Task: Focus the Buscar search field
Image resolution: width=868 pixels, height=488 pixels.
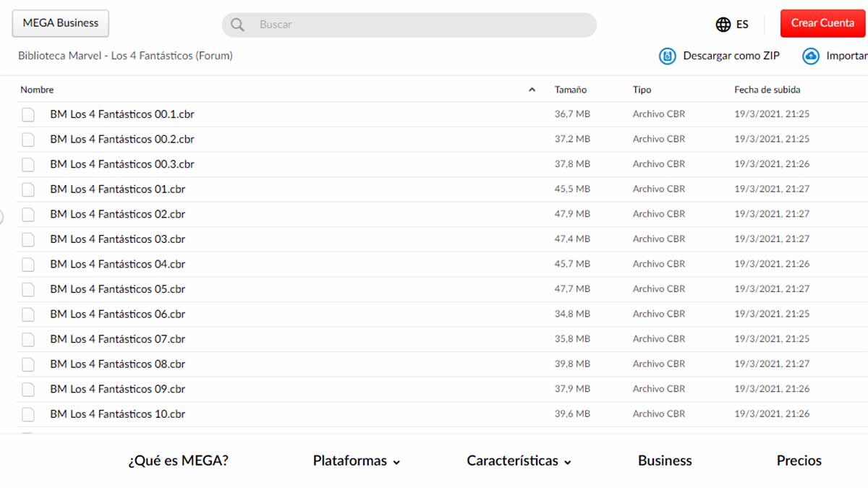Action: pos(420,25)
